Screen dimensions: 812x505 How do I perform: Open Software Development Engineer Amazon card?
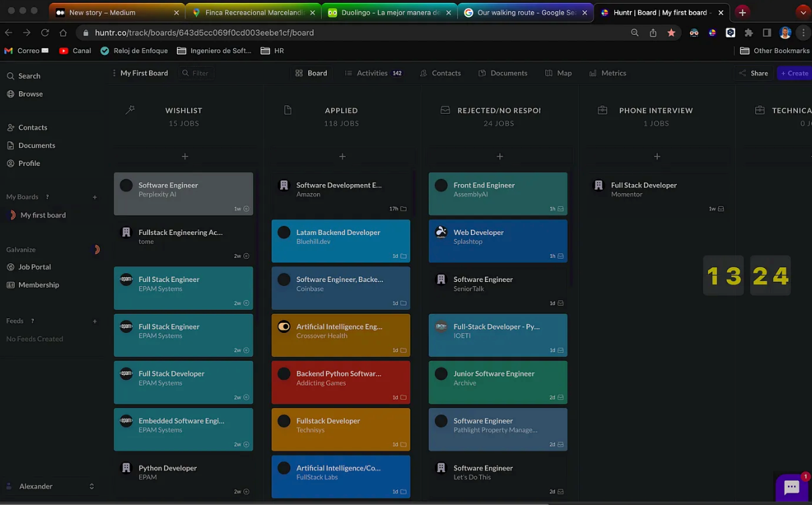point(341,194)
